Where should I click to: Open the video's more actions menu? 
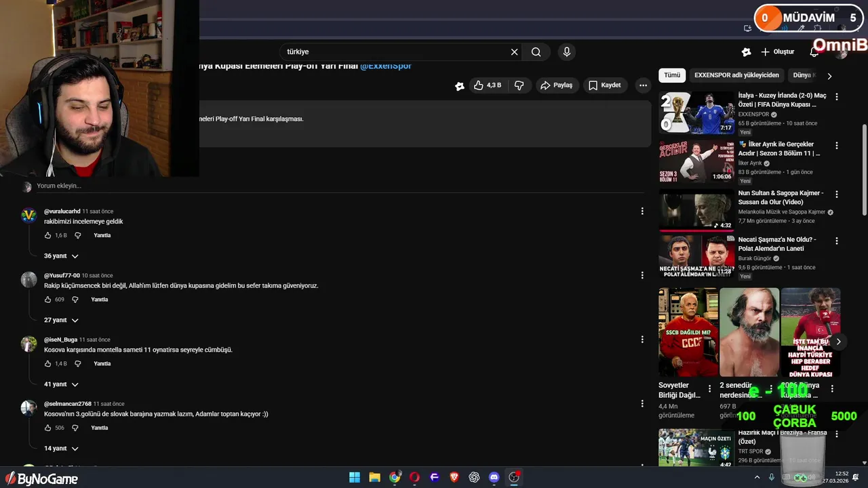[x=643, y=85]
